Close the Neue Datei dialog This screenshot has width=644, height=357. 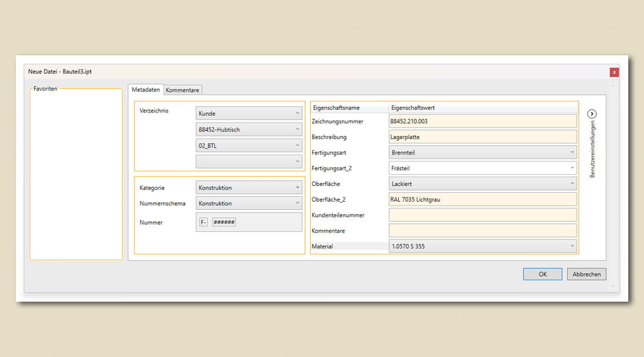[x=614, y=72]
